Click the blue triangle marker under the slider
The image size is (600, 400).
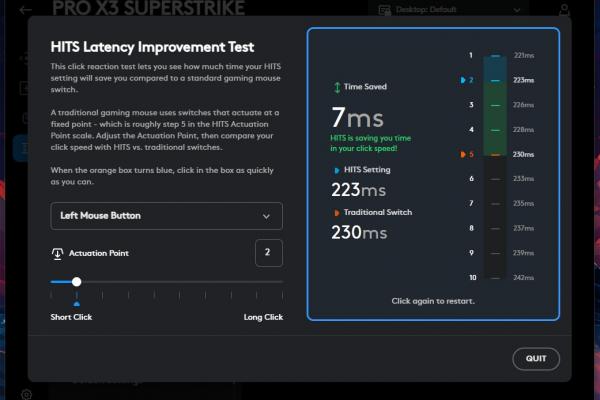coord(77,304)
